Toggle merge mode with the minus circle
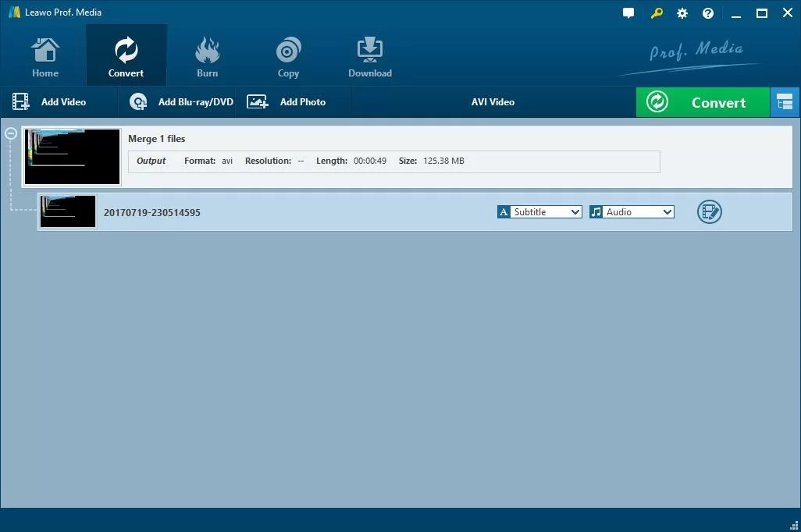Viewport: 801px width, 532px height. click(11, 133)
